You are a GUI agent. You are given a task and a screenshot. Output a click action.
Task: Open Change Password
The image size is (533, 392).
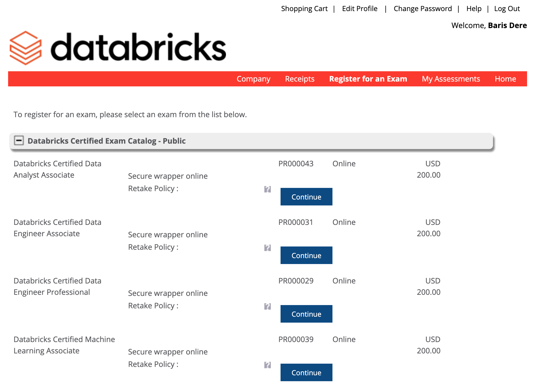click(423, 8)
